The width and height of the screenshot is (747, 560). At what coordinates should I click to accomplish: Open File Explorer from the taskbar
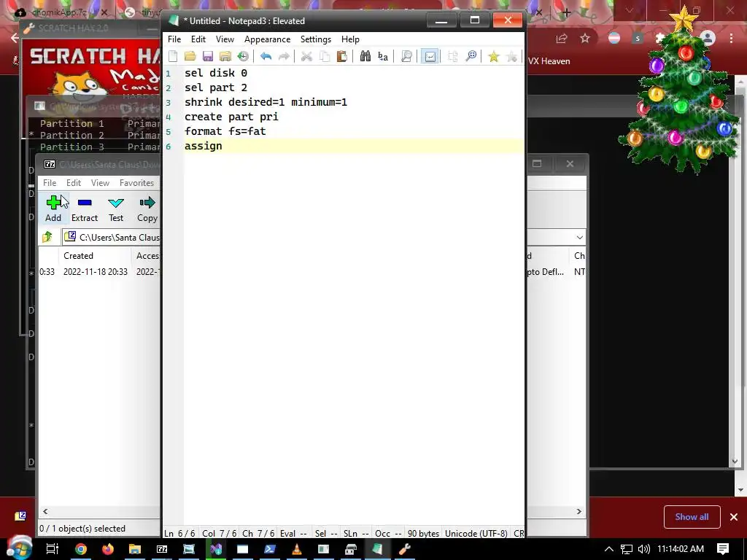(135, 549)
